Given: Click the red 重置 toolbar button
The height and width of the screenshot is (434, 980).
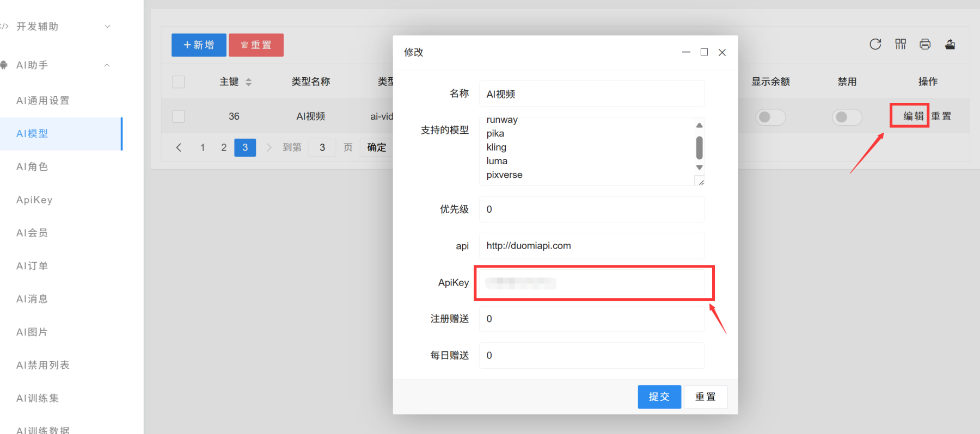Looking at the screenshot, I should pos(256,45).
